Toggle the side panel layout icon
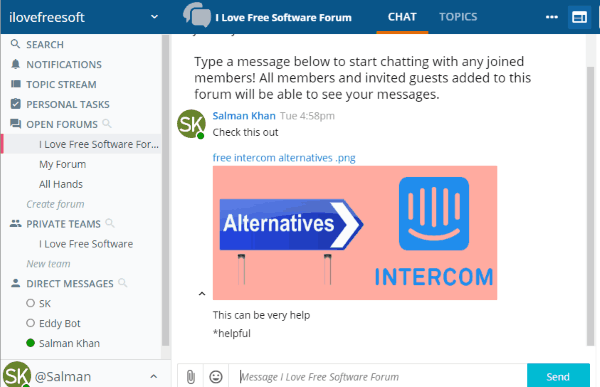Screen dimensions: 600x387 (579, 17)
